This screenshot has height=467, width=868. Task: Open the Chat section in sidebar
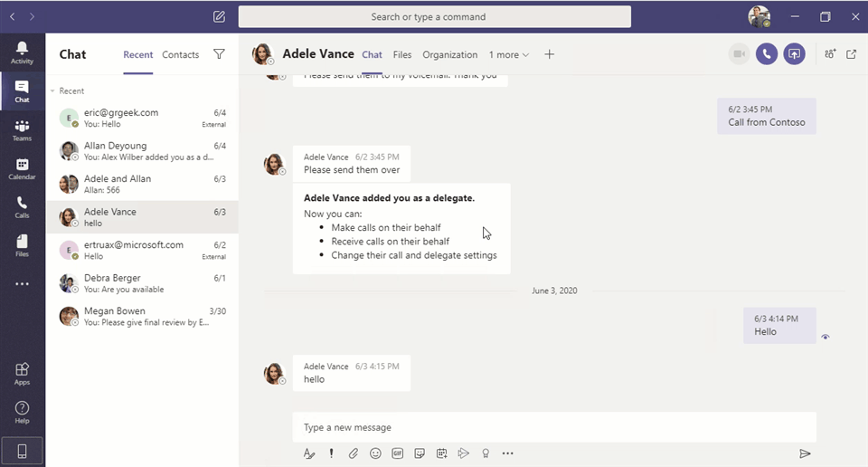click(x=22, y=91)
